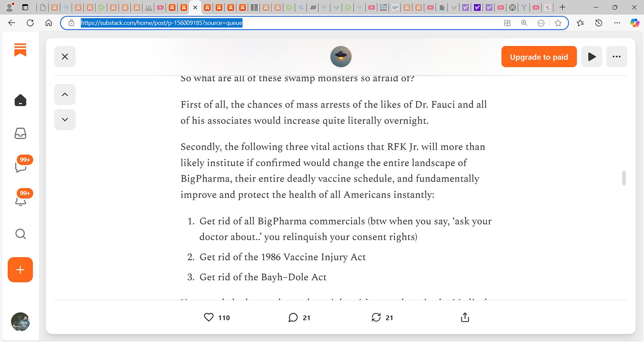Open the Favorites list
Screen dimensions: 644x342
(581, 23)
